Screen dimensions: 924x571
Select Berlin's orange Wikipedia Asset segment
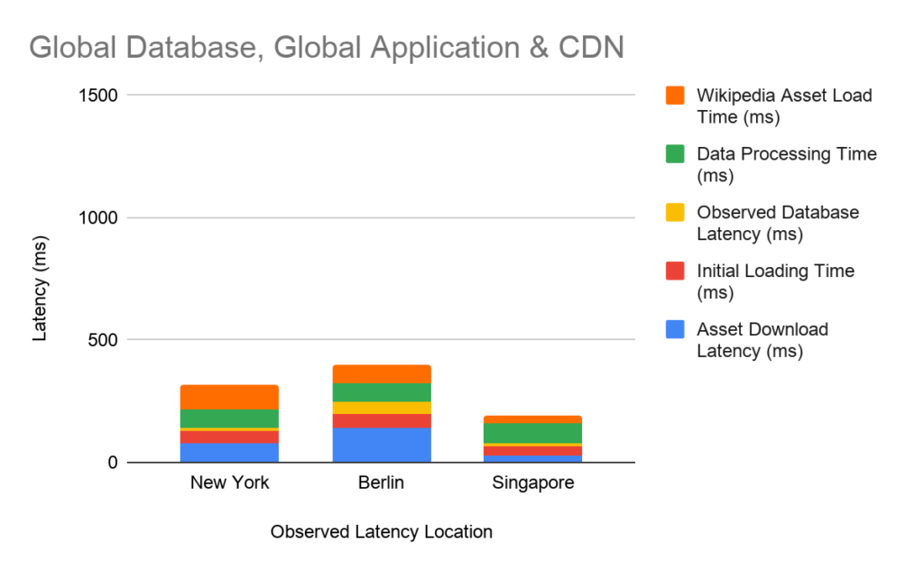pos(382,374)
